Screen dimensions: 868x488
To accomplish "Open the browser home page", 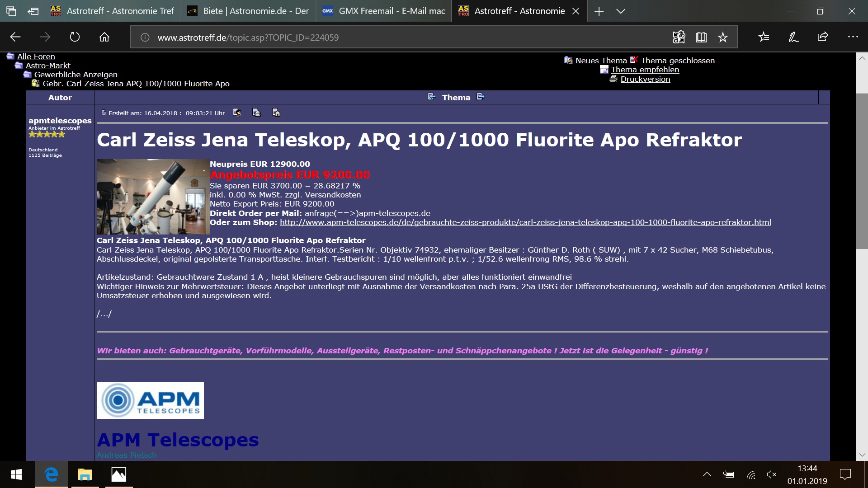I will coord(104,37).
